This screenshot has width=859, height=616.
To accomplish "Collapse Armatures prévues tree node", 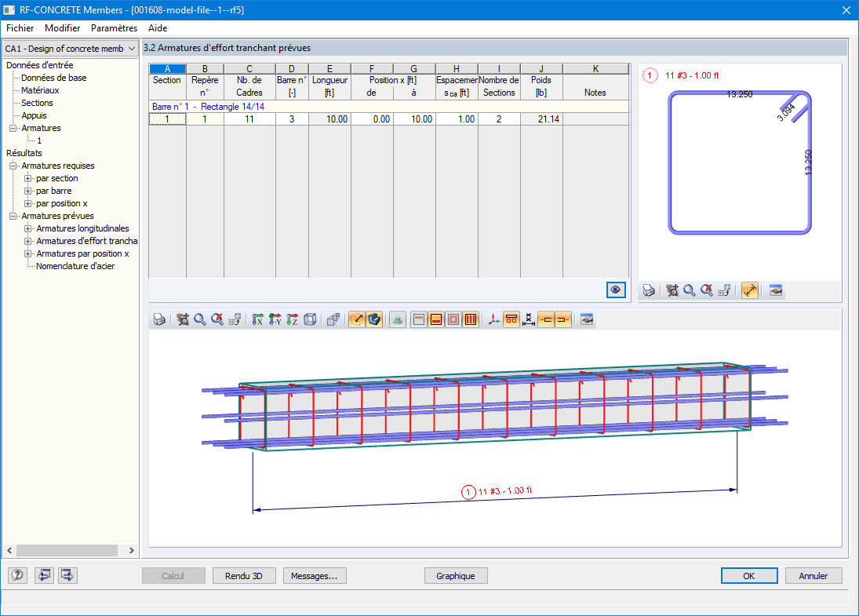I will tap(13, 217).
